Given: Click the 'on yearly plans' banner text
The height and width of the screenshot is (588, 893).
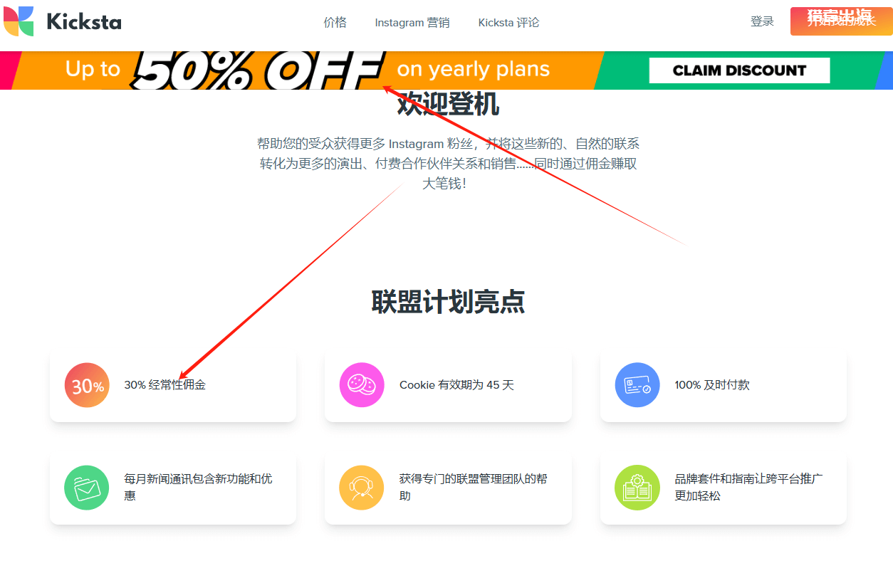Looking at the screenshot, I should point(474,69).
